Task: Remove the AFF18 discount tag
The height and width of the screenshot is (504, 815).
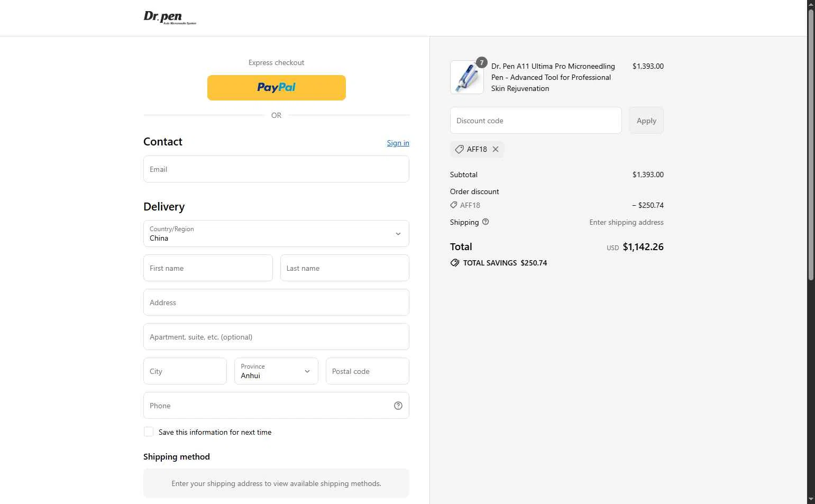Action: 496,149
